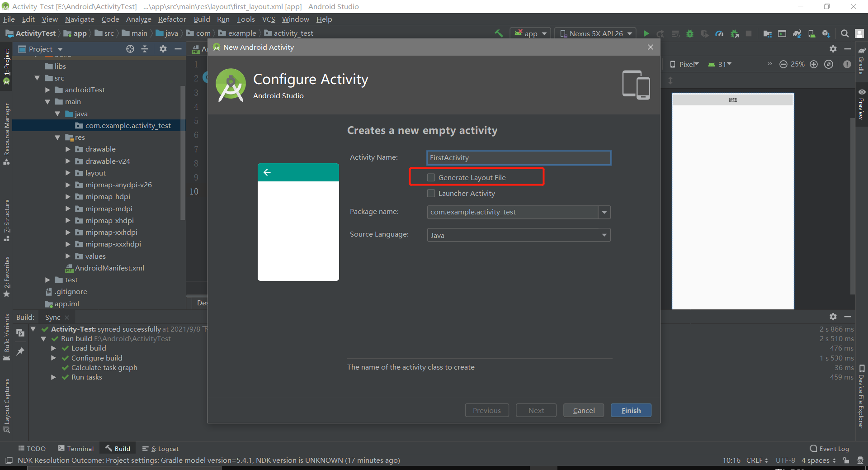
Task: Open app run configuration dropdown
Action: pos(531,33)
